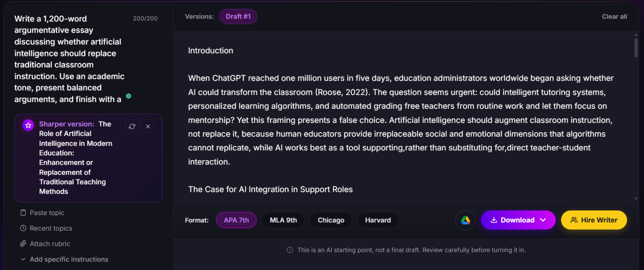The width and height of the screenshot is (644, 270).
Task: Click the Hire Writer button
Action: [x=594, y=220]
